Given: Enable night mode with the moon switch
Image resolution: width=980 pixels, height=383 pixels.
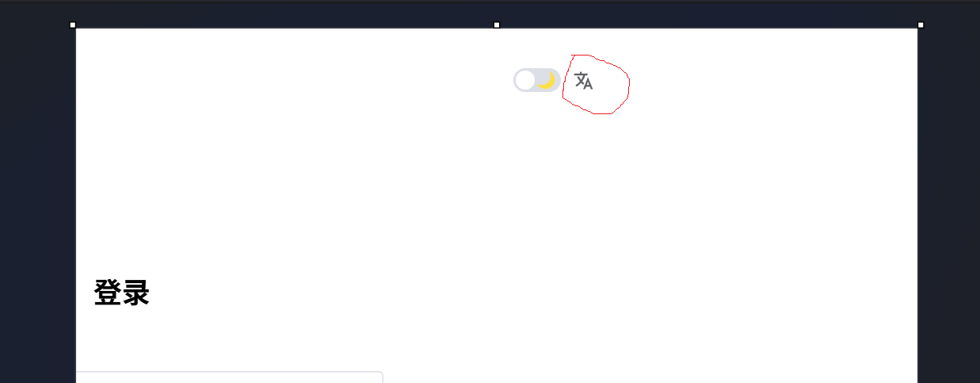Looking at the screenshot, I should click(x=537, y=80).
